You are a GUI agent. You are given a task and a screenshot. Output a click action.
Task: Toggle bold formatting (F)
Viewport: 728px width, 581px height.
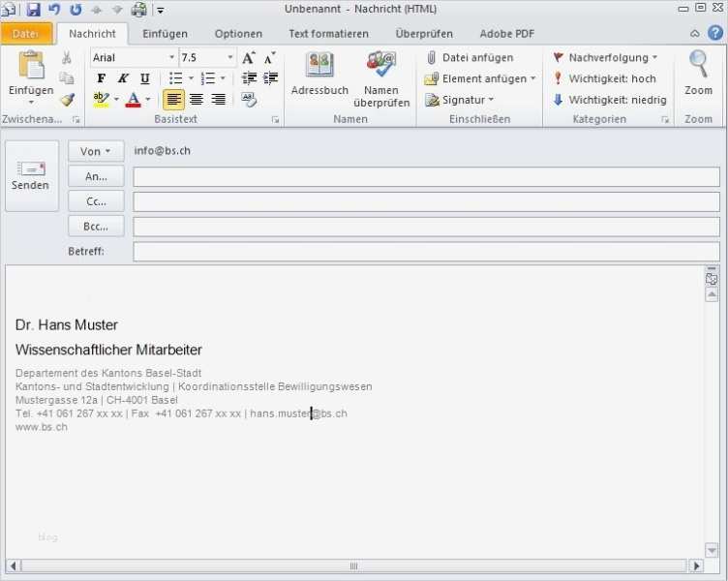coord(102,78)
